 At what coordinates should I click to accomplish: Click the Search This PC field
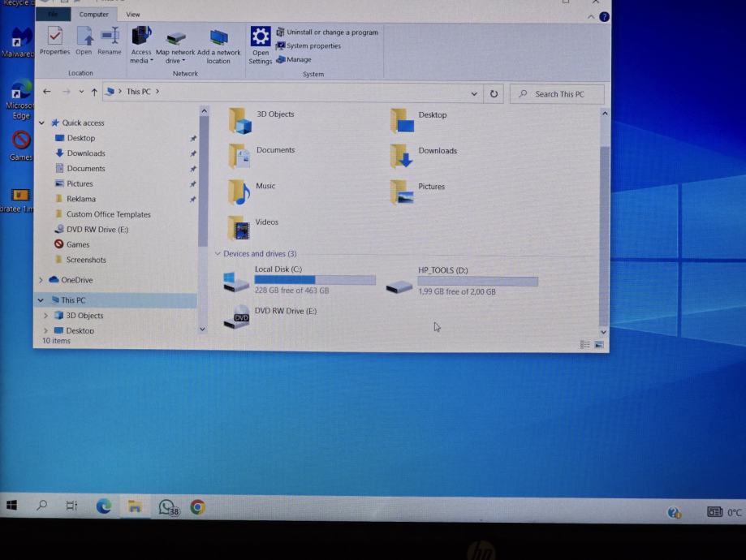point(559,94)
